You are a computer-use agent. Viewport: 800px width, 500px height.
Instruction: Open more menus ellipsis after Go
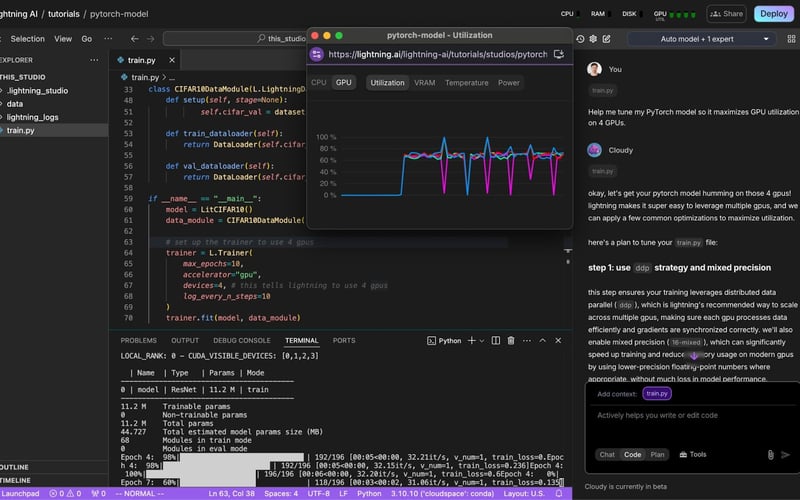[108, 39]
